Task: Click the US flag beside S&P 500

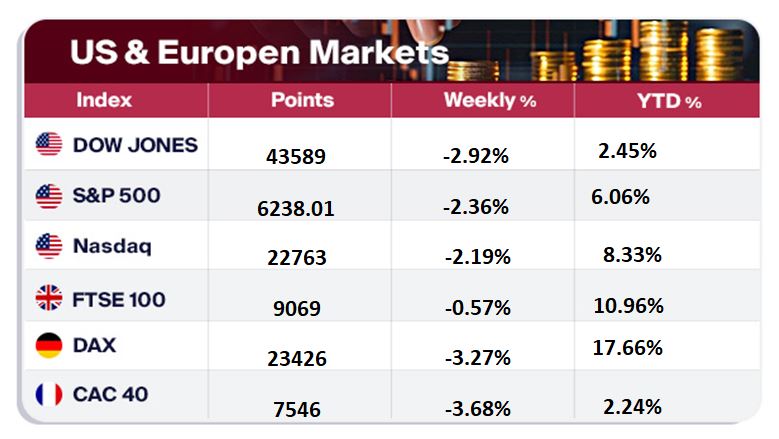Action: [49, 197]
